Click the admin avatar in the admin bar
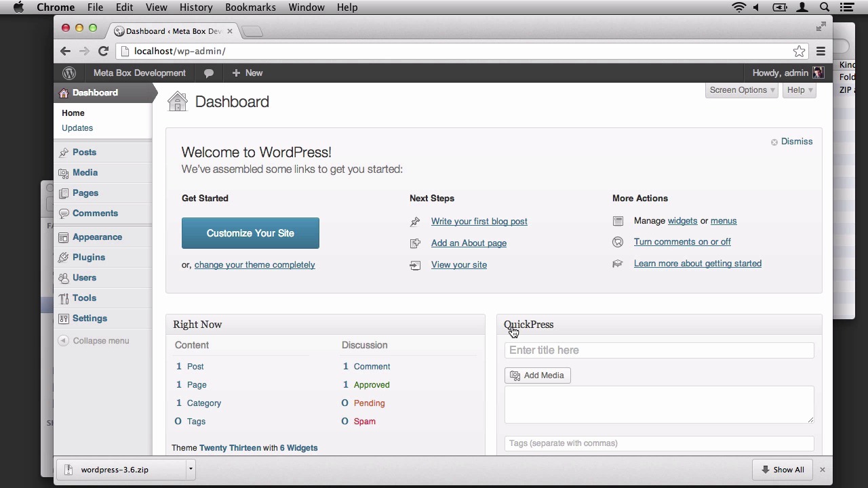This screenshot has width=868, height=488. [x=818, y=73]
